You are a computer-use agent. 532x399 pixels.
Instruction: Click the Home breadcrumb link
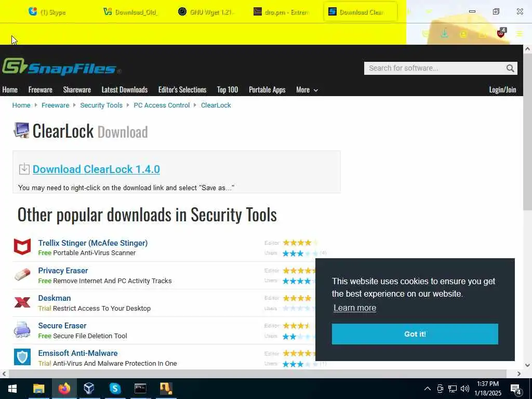point(21,105)
